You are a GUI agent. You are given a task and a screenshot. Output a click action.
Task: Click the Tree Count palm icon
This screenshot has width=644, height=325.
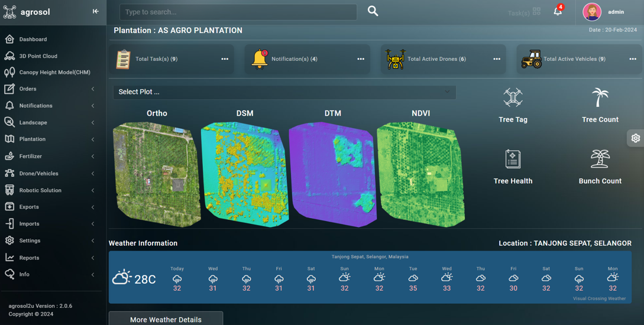click(600, 98)
